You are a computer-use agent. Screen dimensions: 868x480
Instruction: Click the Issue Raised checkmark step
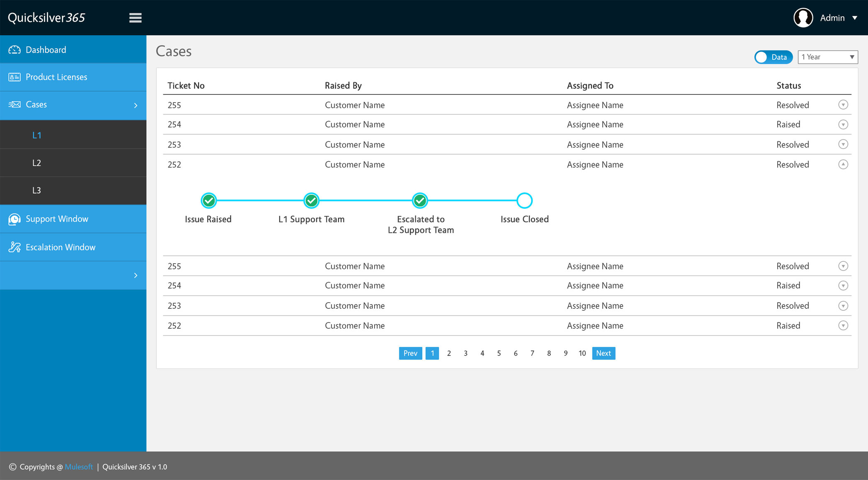209,201
